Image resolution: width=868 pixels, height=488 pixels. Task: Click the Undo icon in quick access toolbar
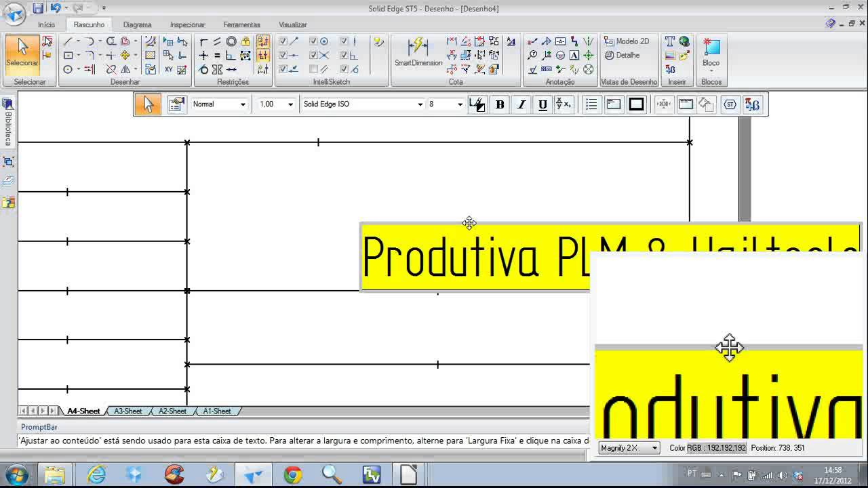(56, 8)
